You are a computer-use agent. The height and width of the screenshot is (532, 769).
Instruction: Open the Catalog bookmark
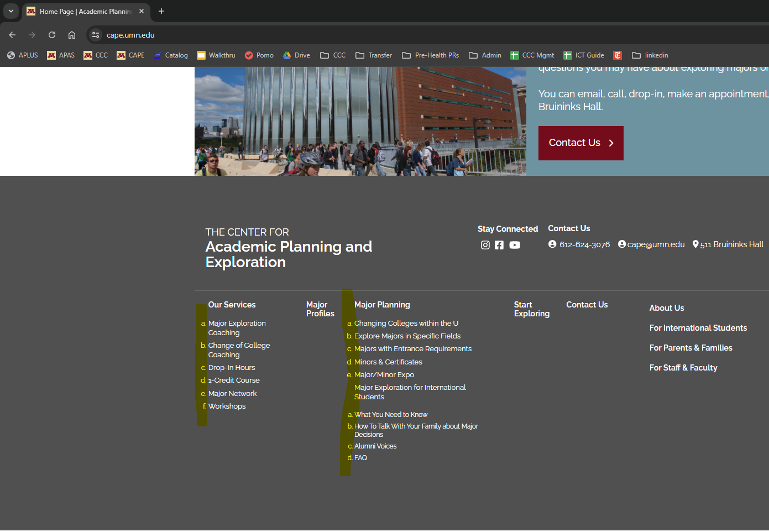(x=171, y=55)
